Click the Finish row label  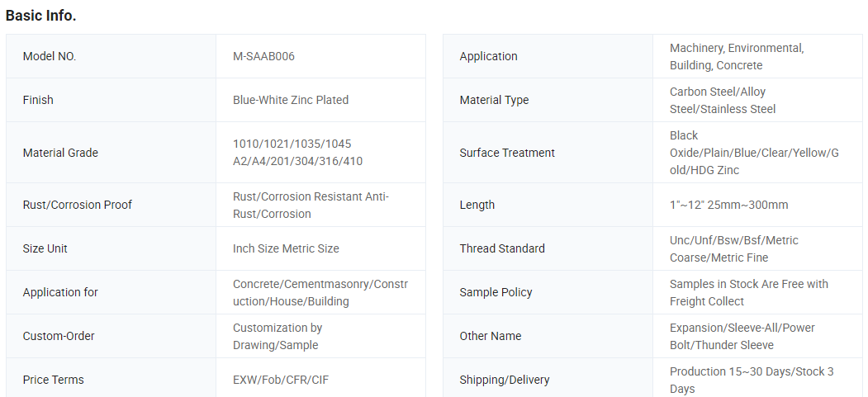click(x=38, y=100)
